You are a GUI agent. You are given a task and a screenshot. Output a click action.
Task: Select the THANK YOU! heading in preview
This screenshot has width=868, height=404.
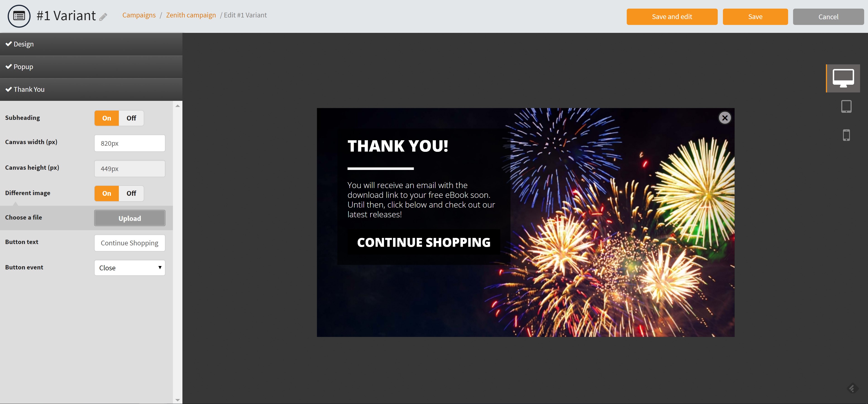[398, 146]
